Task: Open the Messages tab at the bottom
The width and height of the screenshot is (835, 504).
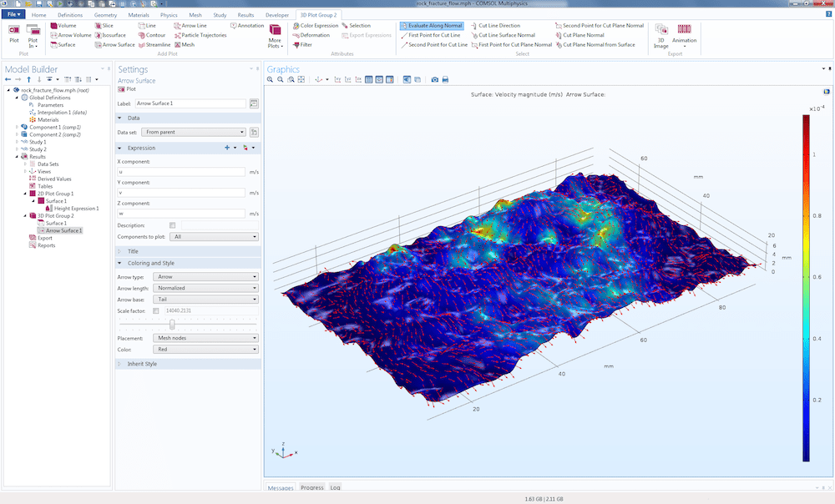Action: click(281, 487)
